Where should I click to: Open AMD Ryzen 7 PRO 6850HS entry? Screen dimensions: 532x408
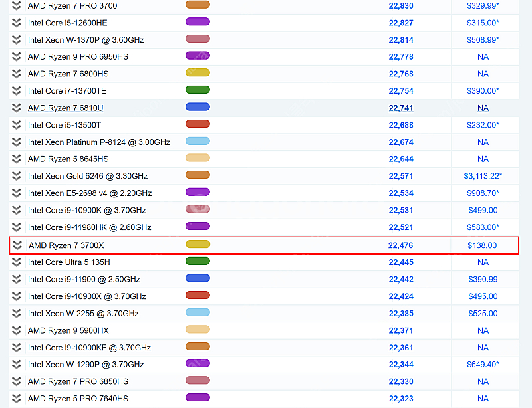click(78, 381)
